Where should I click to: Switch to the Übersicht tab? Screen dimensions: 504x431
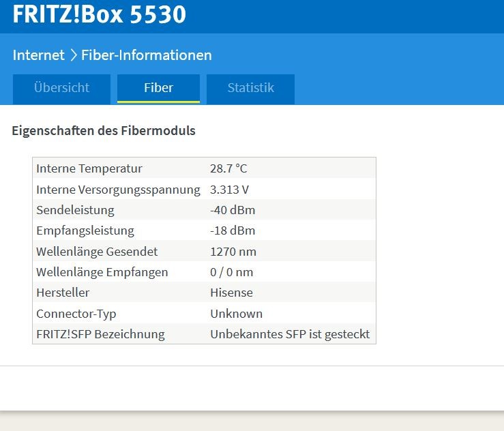61,88
